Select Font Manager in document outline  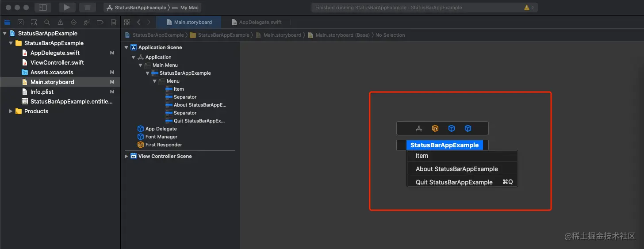161,137
